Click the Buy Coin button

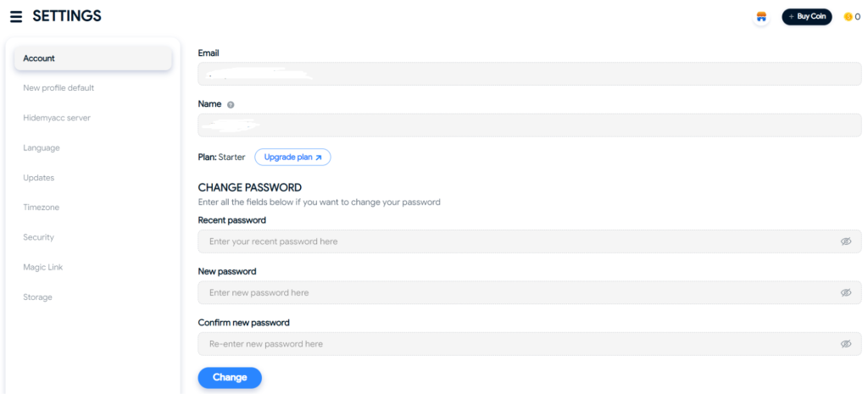(807, 17)
